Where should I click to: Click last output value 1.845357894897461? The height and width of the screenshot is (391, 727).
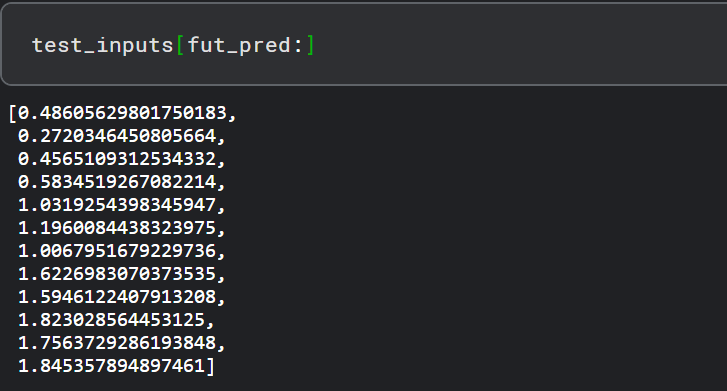click(x=111, y=366)
